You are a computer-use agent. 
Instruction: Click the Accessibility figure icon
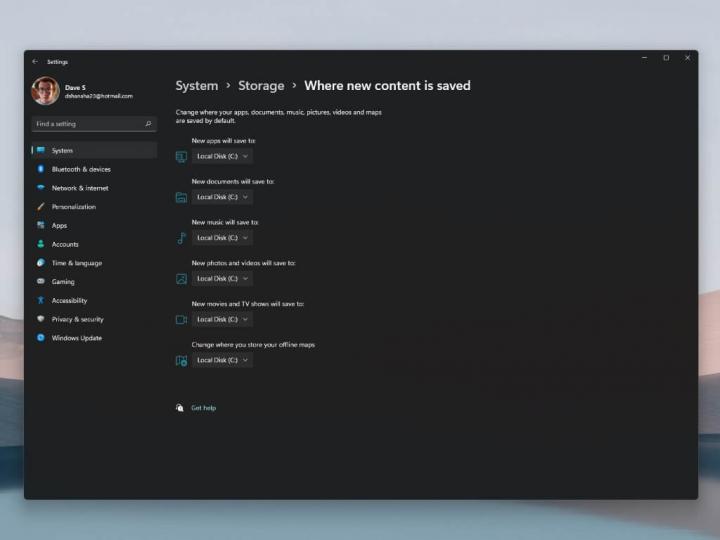click(41, 300)
